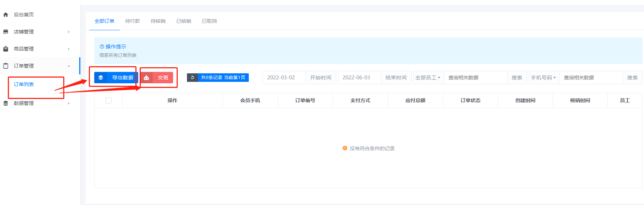Click the 核销时间 column header
644x205 pixels.
tap(580, 100)
